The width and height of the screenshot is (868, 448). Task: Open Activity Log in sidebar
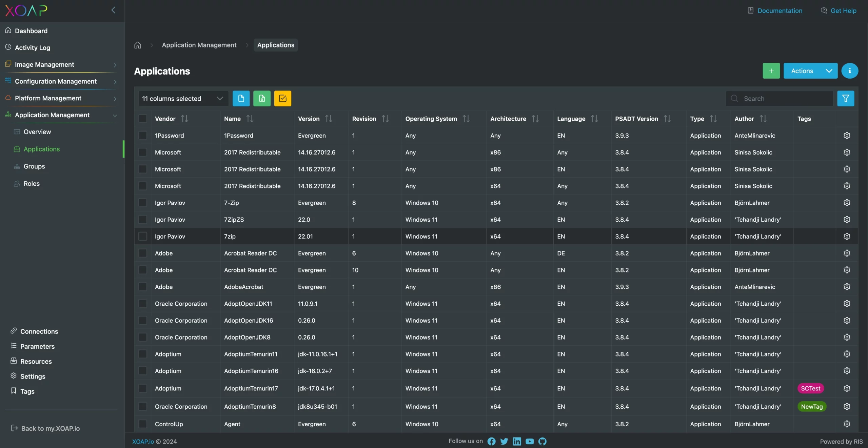click(32, 48)
